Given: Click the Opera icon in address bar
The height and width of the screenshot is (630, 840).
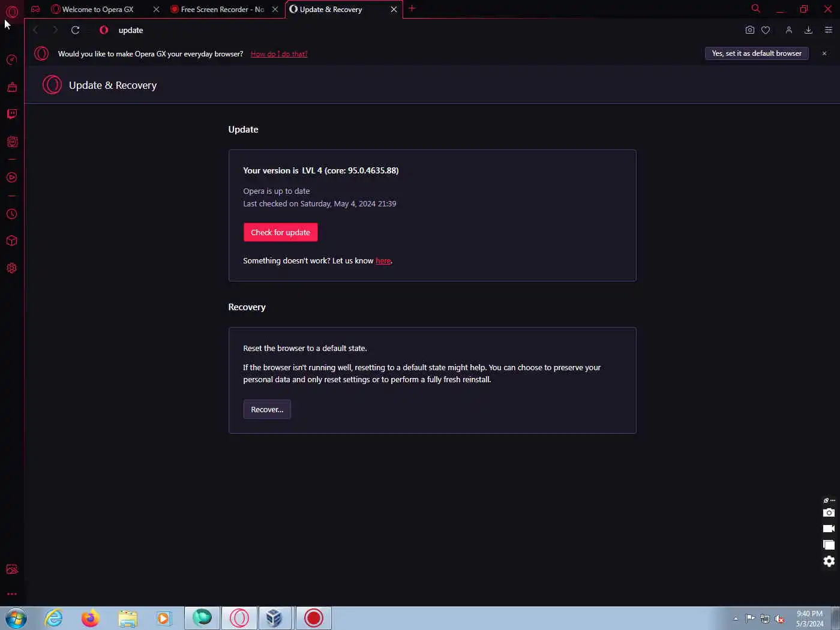Looking at the screenshot, I should click(x=104, y=30).
